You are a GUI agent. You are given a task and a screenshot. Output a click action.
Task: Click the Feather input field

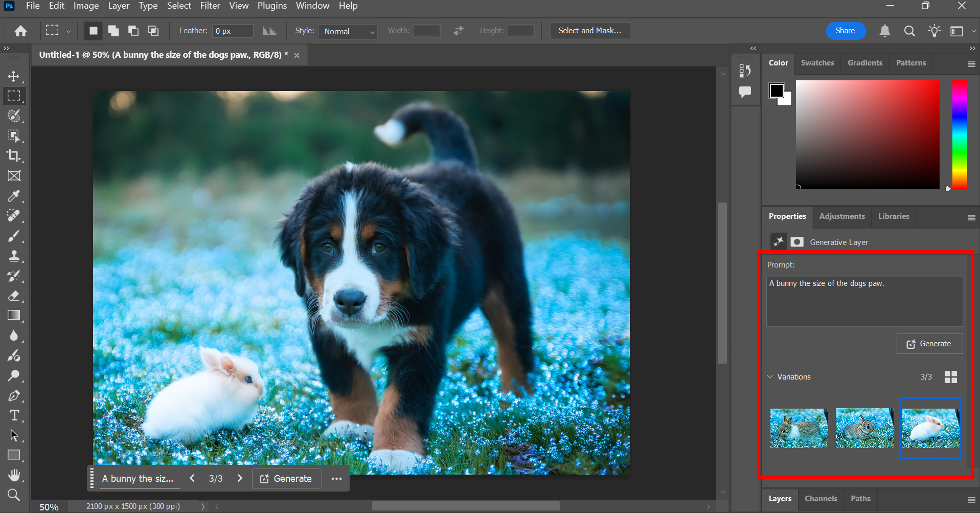pos(233,31)
